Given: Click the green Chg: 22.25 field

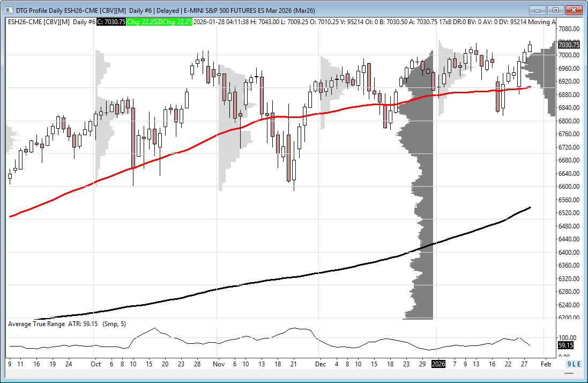Looking at the screenshot, I should (x=143, y=21).
